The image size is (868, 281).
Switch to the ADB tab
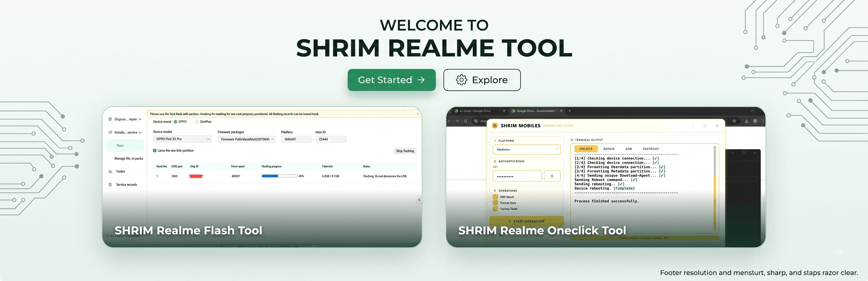coord(628,149)
